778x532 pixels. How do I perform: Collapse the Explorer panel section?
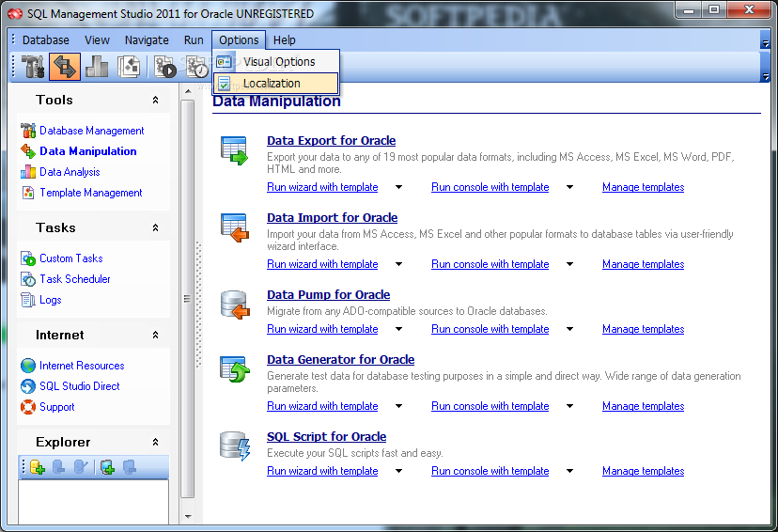pyautogui.click(x=155, y=442)
